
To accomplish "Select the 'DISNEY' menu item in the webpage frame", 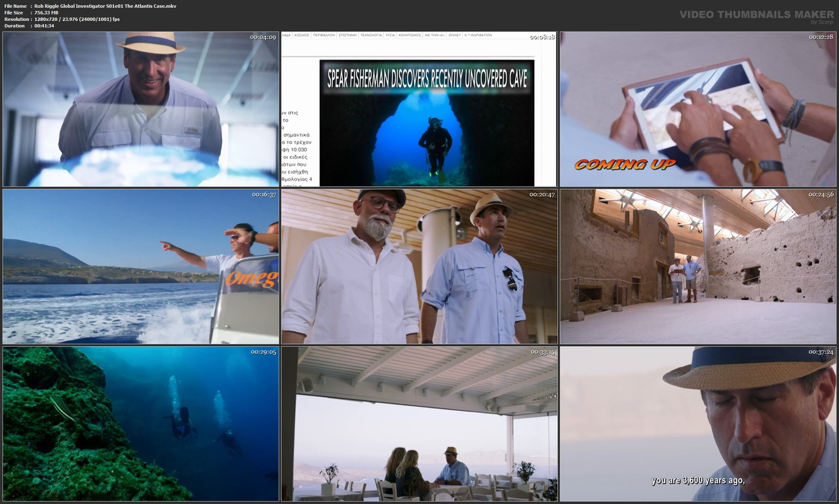I will point(455,35).
